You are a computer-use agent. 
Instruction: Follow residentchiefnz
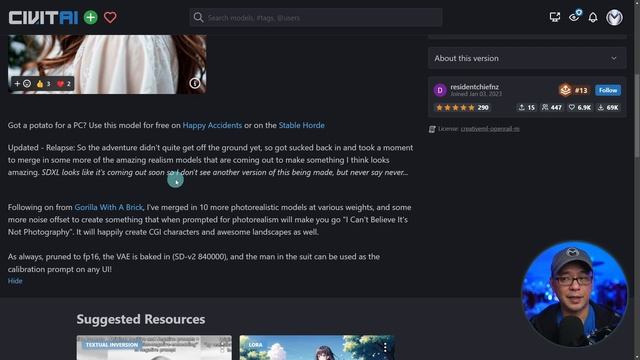pos(608,90)
